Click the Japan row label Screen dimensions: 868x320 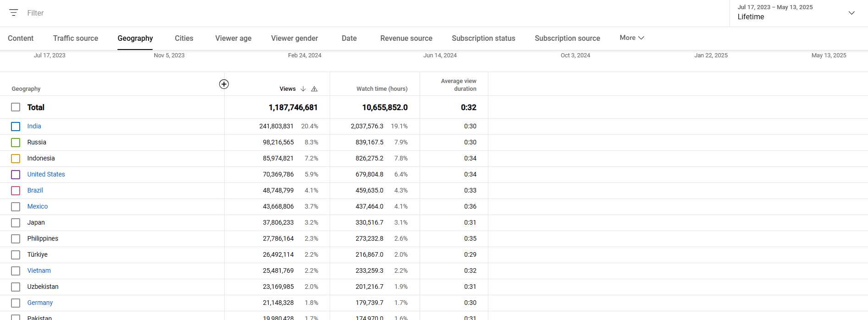pyautogui.click(x=36, y=222)
